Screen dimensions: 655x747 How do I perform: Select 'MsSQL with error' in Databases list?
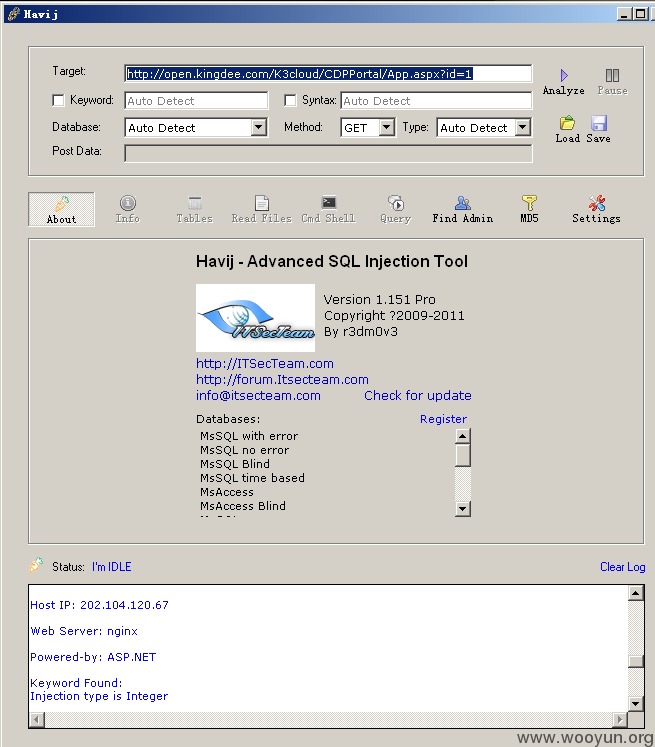click(249, 436)
